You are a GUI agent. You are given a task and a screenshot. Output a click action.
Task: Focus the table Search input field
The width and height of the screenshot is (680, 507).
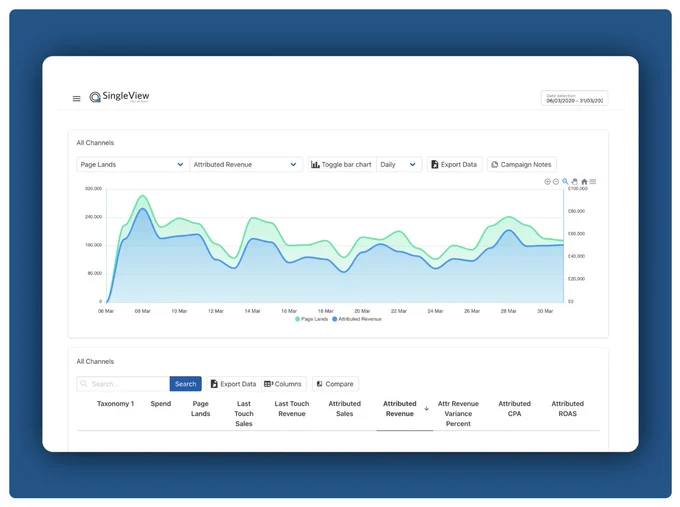(123, 384)
